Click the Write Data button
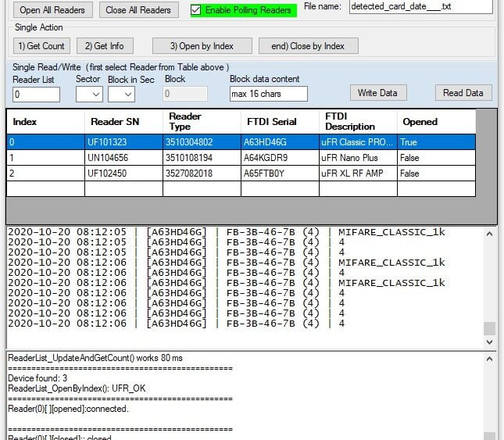504x440 pixels. (x=378, y=93)
